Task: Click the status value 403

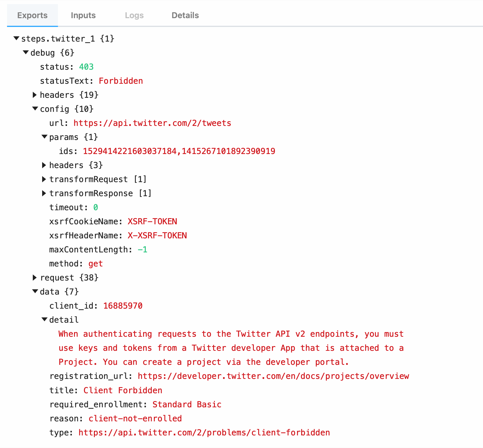Action: [x=86, y=67]
